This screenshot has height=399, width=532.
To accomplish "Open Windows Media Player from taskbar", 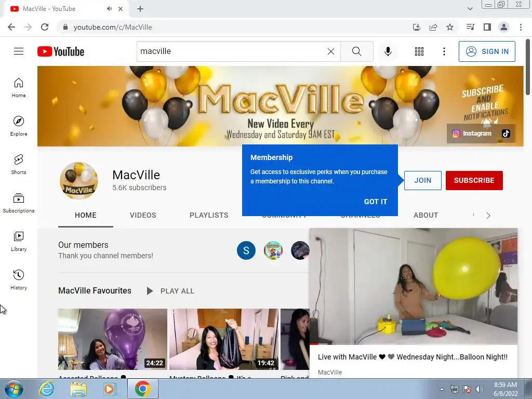I will pyautogui.click(x=110, y=389).
